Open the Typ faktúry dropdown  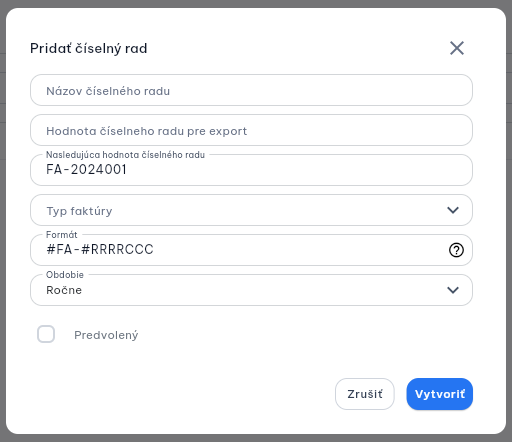[x=251, y=210]
